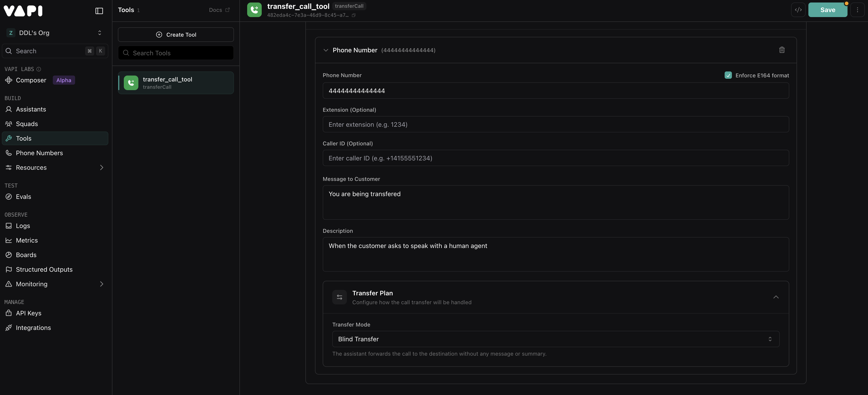Image resolution: width=868 pixels, height=395 pixels.
Task: Open Phone Numbers page
Action: pyautogui.click(x=39, y=153)
